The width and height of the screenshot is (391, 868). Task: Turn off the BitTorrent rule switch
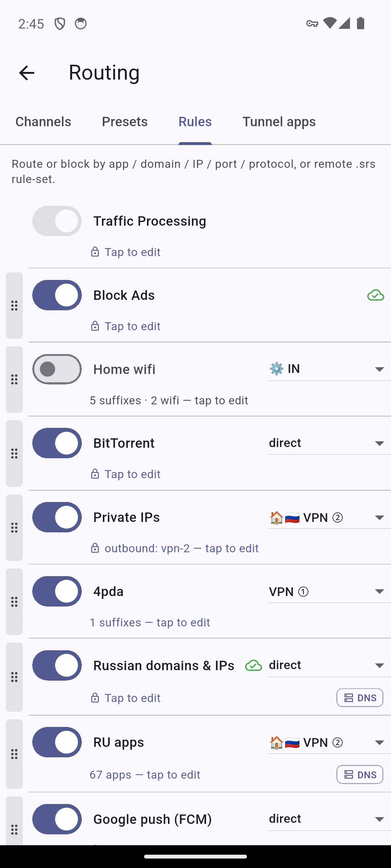[x=57, y=443]
